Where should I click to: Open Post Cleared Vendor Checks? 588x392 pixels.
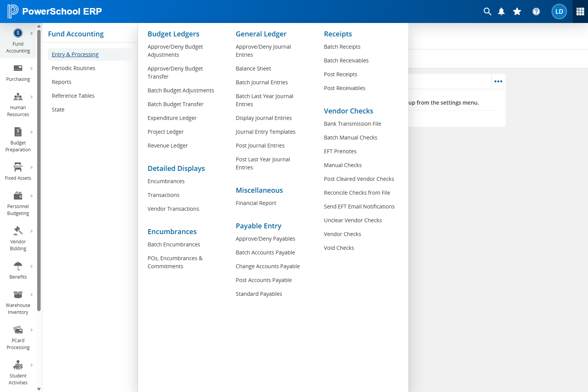[359, 179]
